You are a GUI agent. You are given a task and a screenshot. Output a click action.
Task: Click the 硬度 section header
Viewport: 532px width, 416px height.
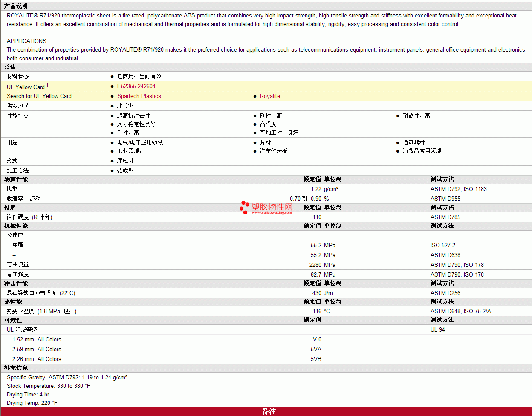click(10, 208)
